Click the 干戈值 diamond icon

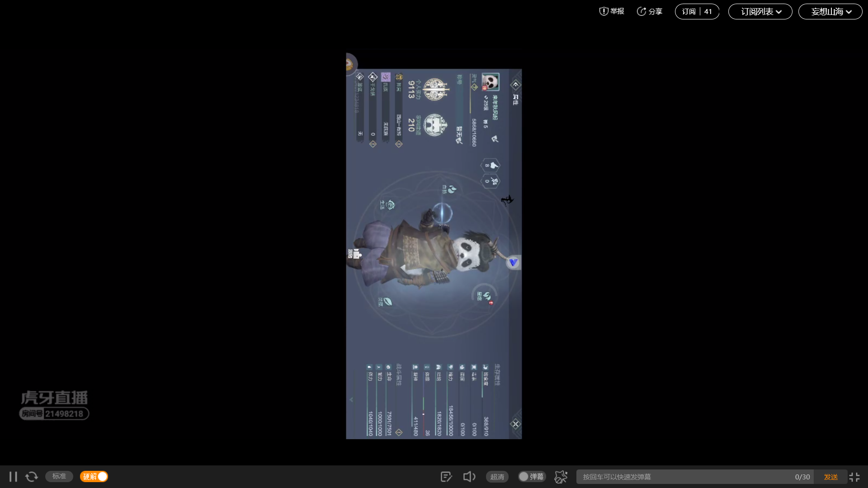tap(373, 77)
